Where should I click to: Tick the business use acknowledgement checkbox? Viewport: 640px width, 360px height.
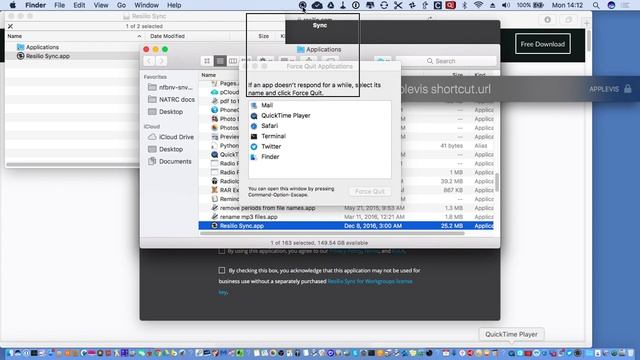222,270
